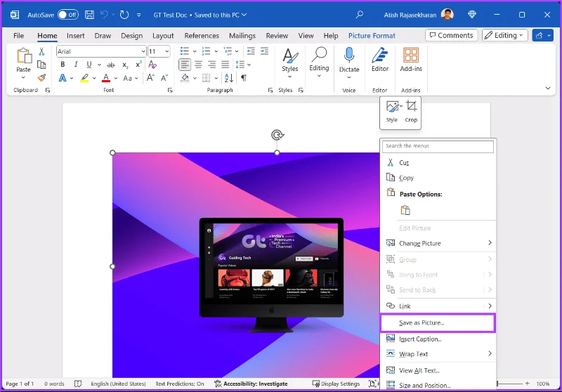This screenshot has width=562, height=392.
Task: Toggle Align Right paragraph button
Action: (x=212, y=65)
